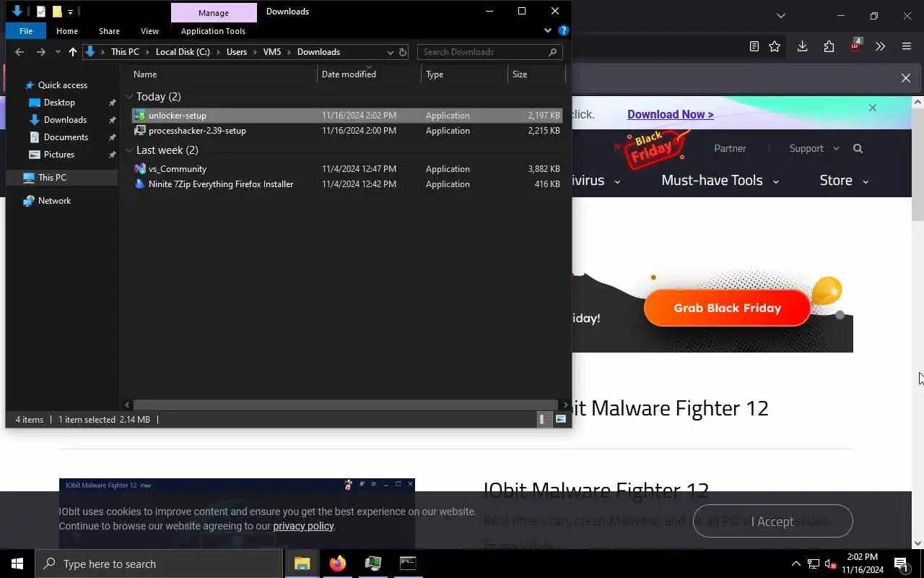Select the unlocker-setup file icon
This screenshot has height=578, width=924.
[140, 116]
